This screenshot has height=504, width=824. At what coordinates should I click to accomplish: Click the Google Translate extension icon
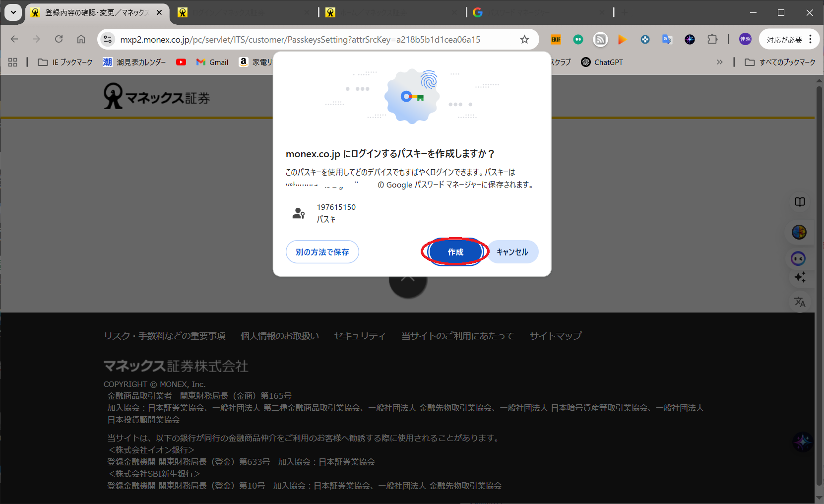pos(667,40)
